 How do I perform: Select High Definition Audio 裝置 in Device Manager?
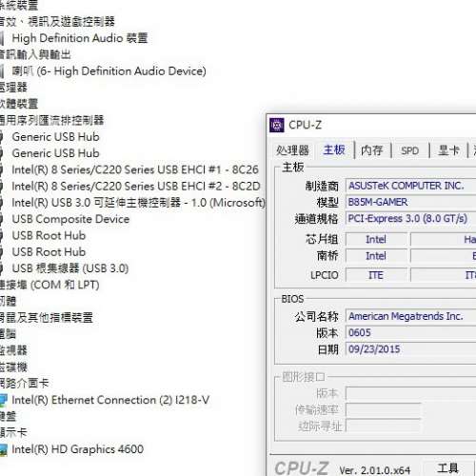coord(80,38)
